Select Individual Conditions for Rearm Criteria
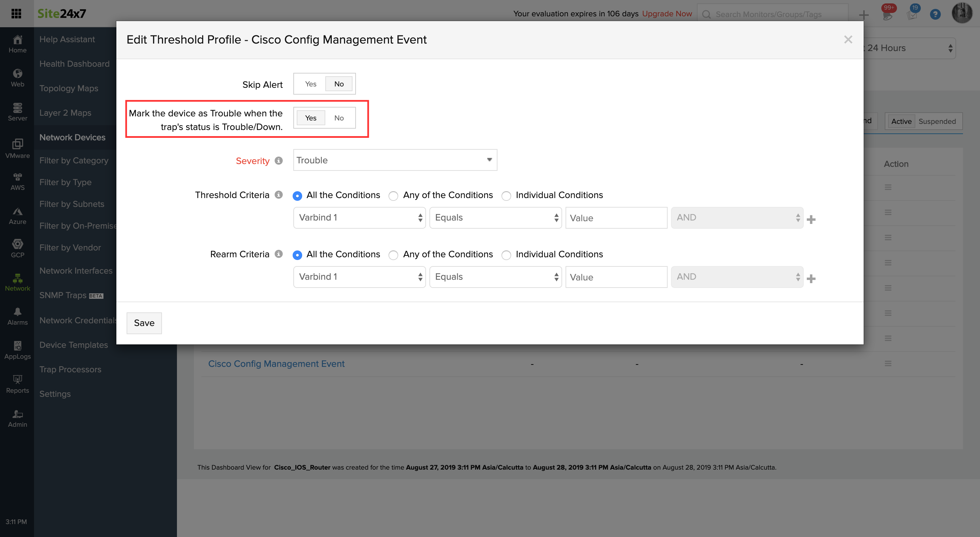The width and height of the screenshot is (980, 537). [506, 255]
